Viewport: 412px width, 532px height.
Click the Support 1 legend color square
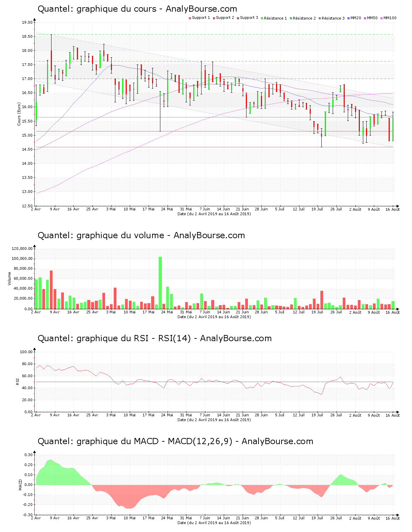[x=190, y=18]
